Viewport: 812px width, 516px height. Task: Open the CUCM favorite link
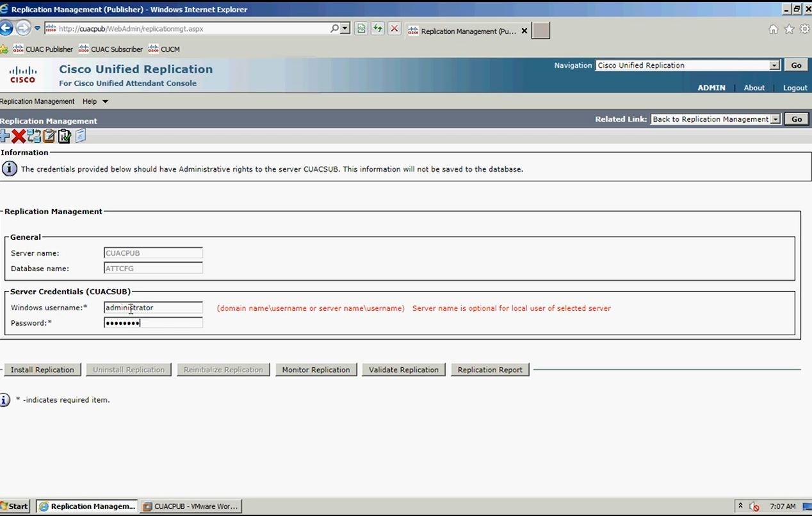(164, 49)
